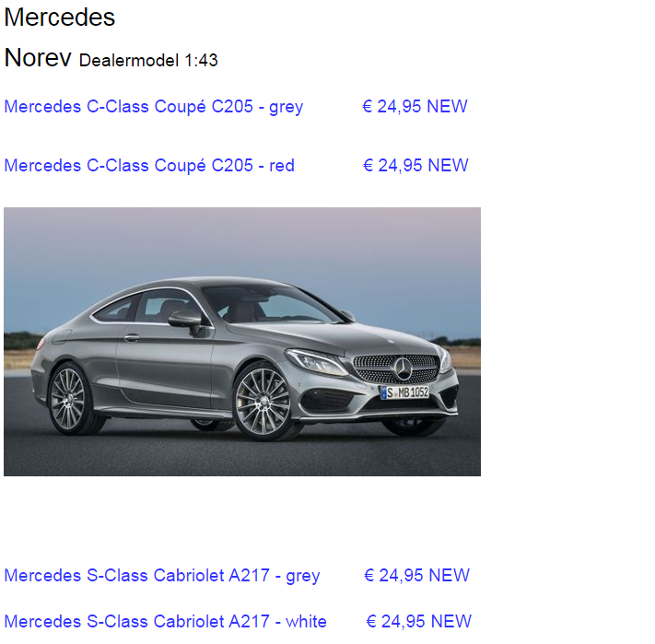Viewport: 655px width, 644px height.
Task: Click the Dealermodel 1:43 subtitle text
Action: [148, 61]
